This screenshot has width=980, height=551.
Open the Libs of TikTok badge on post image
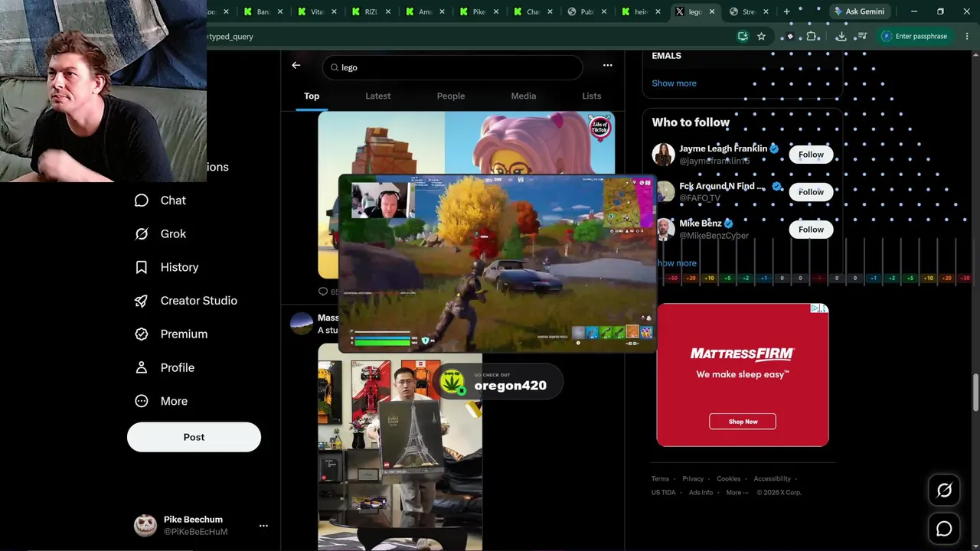pyautogui.click(x=599, y=126)
